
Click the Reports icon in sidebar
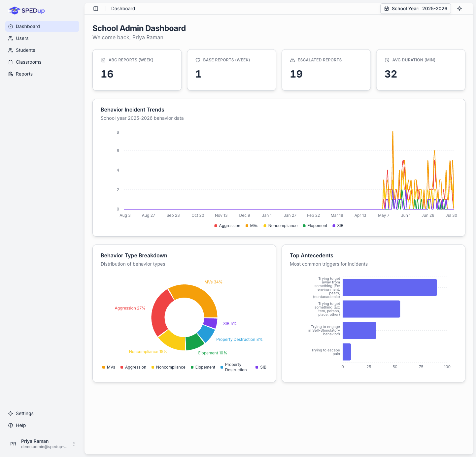coord(11,74)
